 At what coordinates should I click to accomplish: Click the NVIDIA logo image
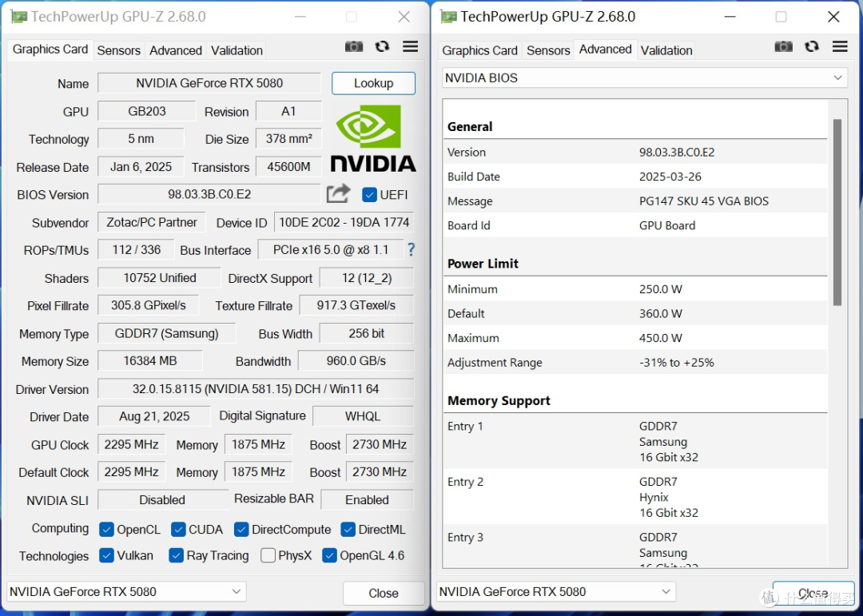[x=372, y=138]
